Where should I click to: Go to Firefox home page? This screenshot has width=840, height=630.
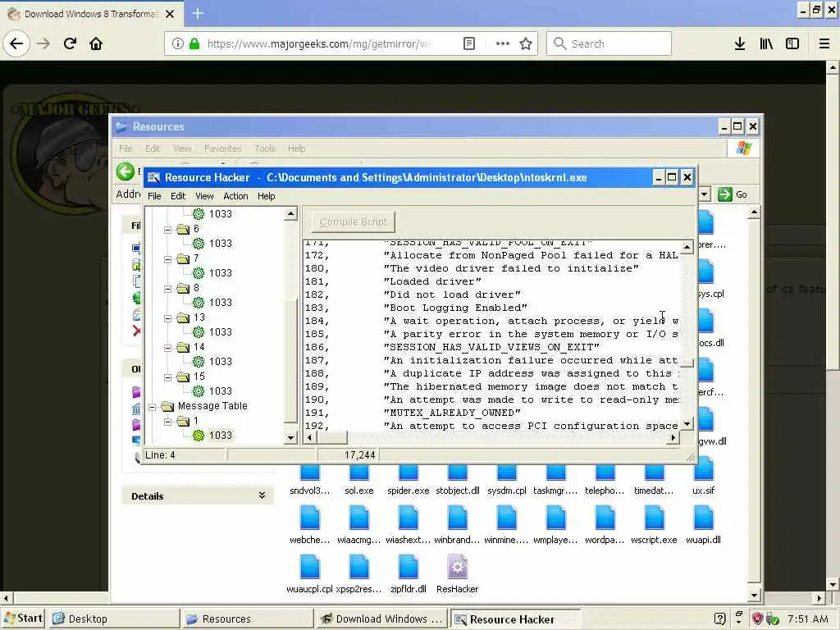coord(96,43)
